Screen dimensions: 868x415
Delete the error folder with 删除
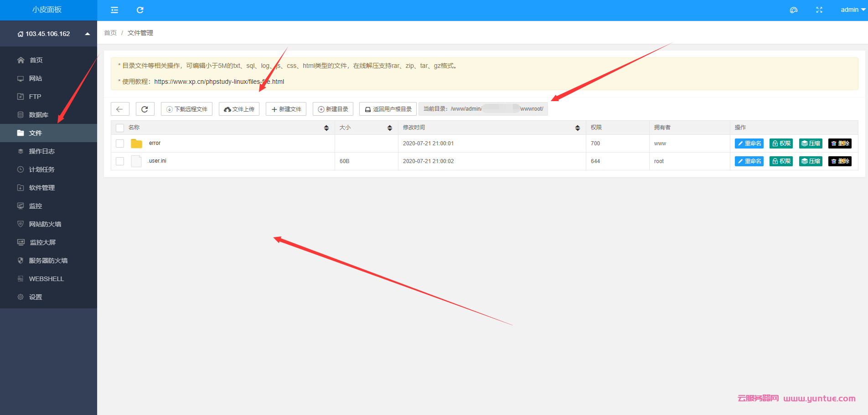pos(840,143)
